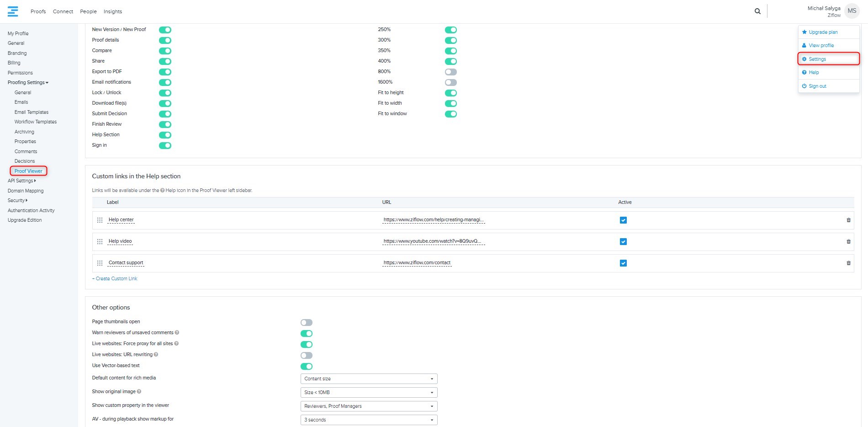Click help icon beside Show original image
868x427 pixels.
tap(139, 392)
